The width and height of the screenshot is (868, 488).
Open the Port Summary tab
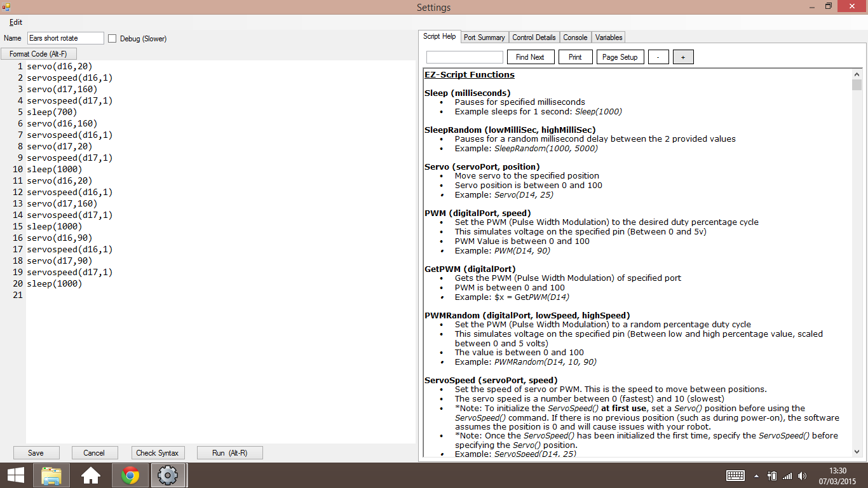[484, 37]
